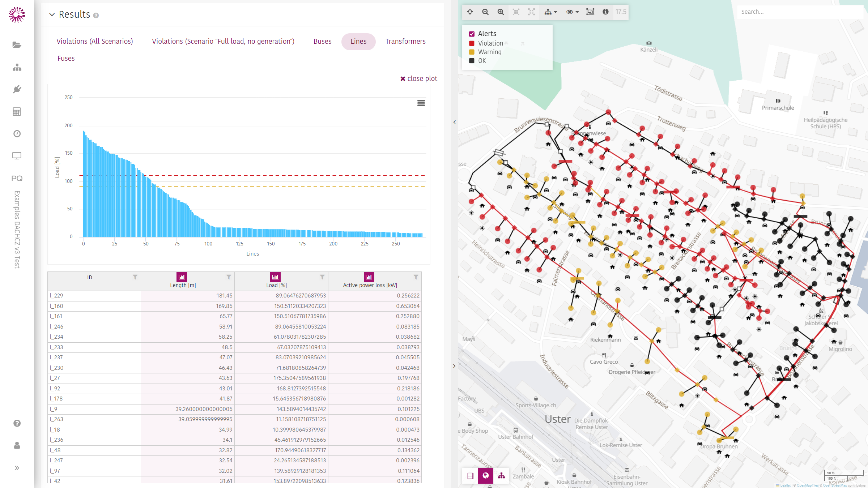Screen dimensions: 868x488
Task: Collapse the Results section chevron
Action: point(52,14)
